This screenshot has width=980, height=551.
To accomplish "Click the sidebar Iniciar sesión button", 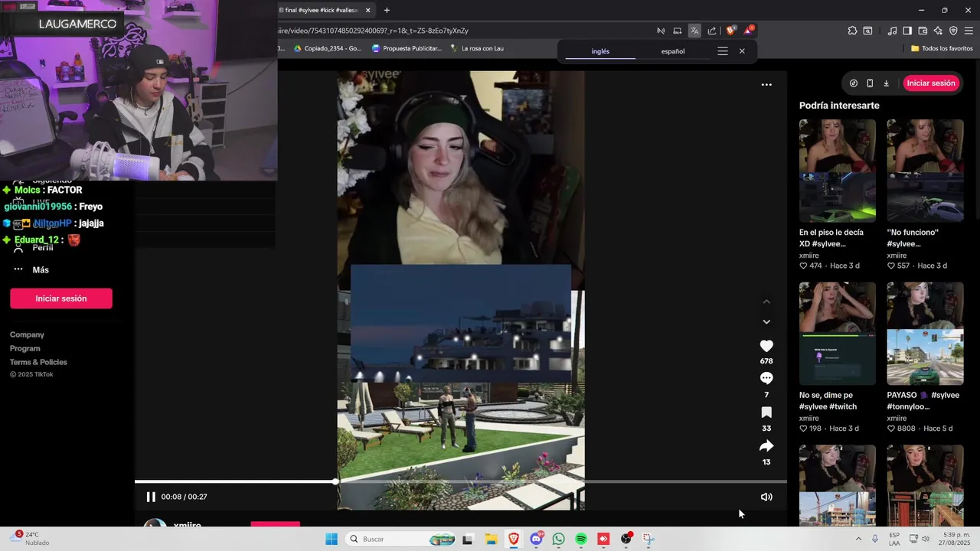I will 61,298.
